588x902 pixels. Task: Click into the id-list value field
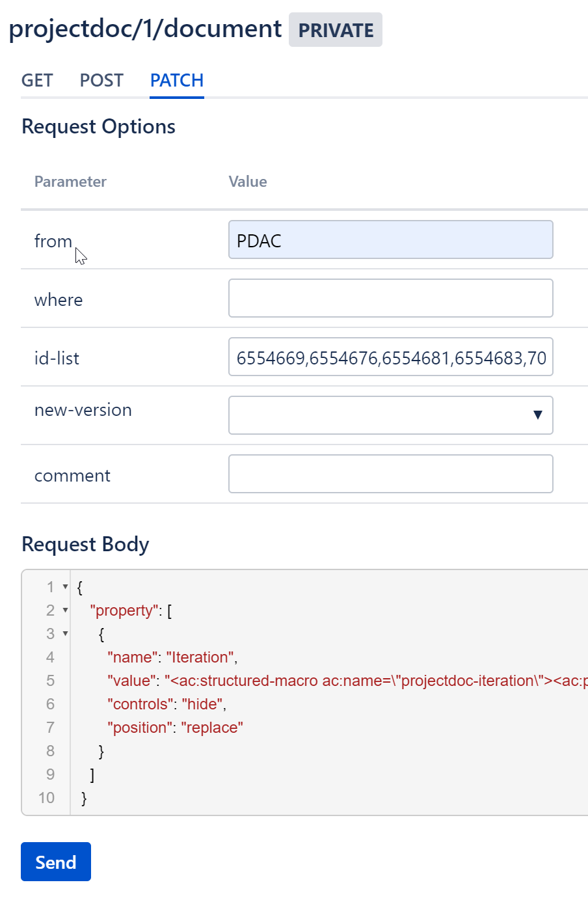coord(390,357)
